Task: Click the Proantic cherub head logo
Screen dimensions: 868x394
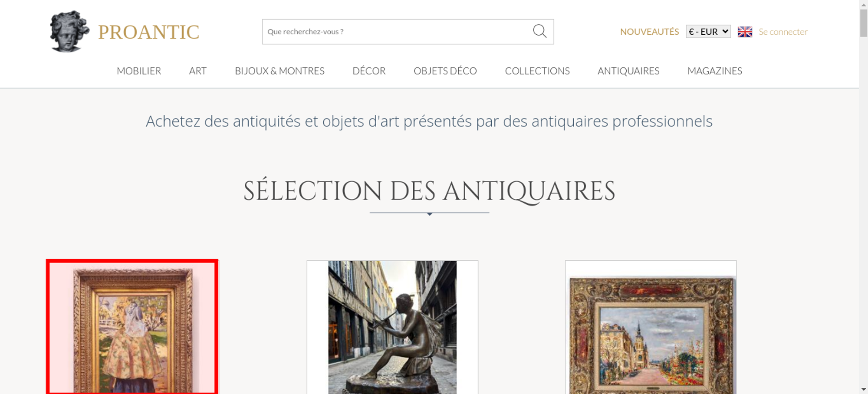Action: tap(69, 32)
